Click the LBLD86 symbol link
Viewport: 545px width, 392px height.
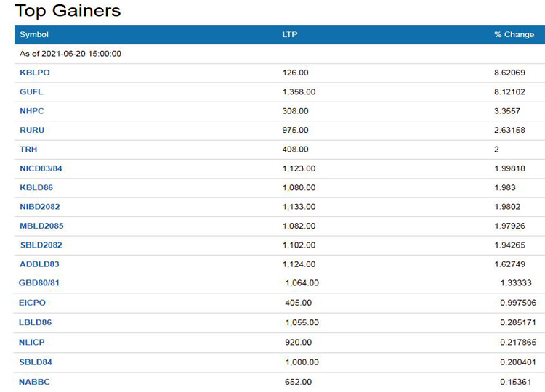pos(35,322)
